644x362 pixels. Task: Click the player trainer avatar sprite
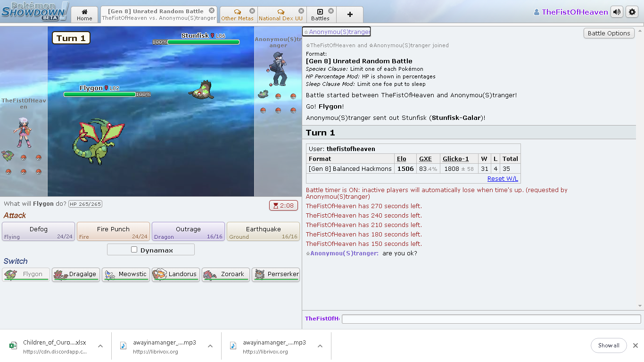click(x=24, y=133)
